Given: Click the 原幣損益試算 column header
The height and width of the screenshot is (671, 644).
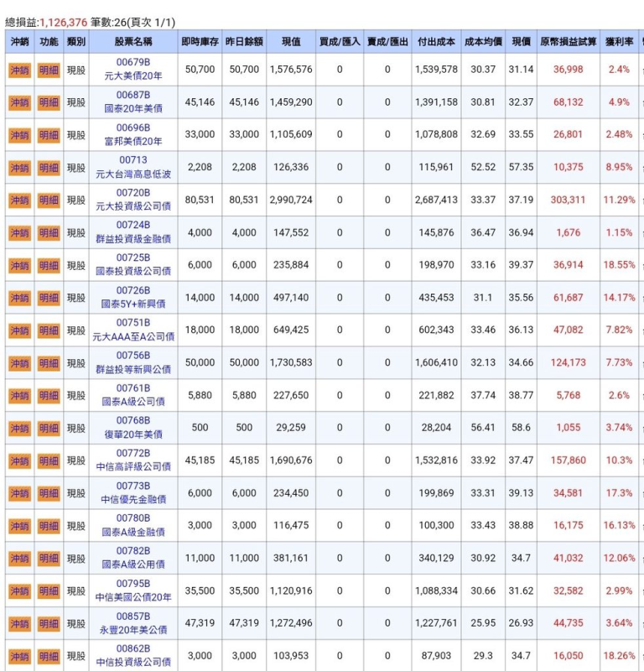Looking at the screenshot, I should pyautogui.click(x=569, y=41).
